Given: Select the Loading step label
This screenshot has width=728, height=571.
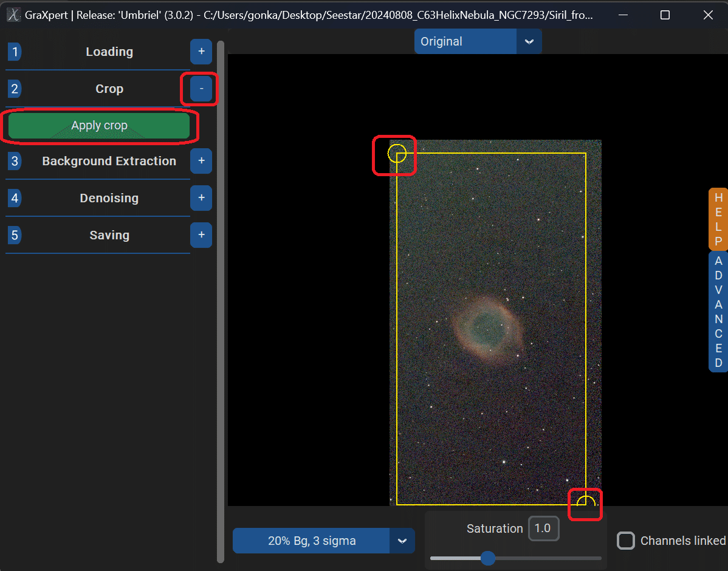Looking at the screenshot, I should coord(109,52).
